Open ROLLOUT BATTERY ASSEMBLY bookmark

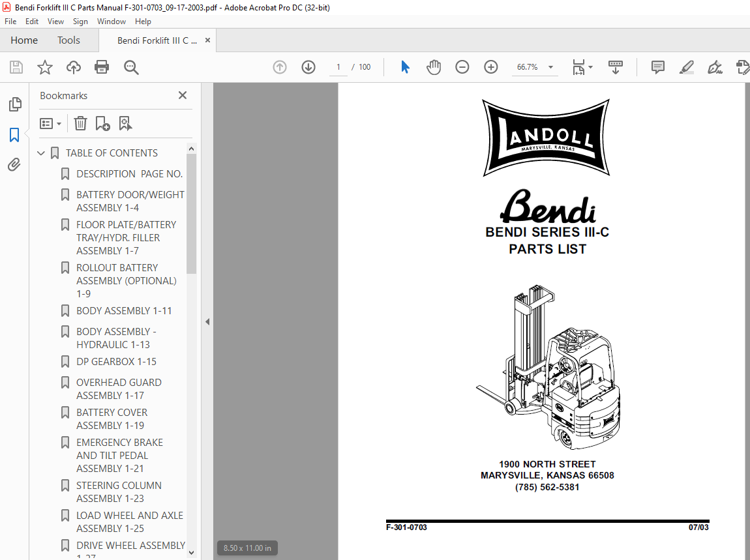pos(127,281)
